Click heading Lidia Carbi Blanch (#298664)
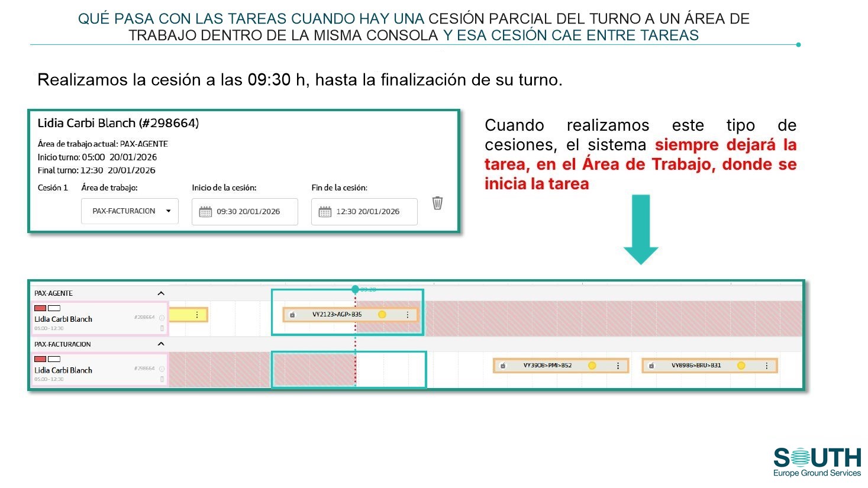This screenshot has height=488, width=868. [x=118, y=123]
